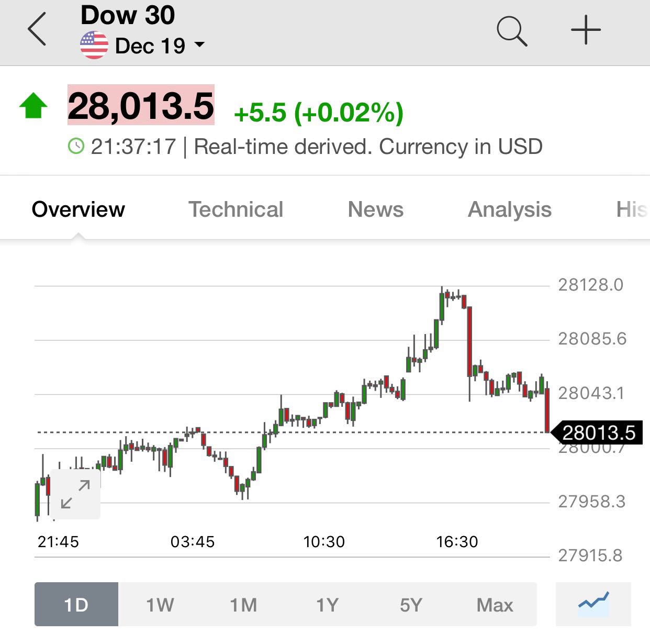
Task: Switch to the Analysis tab
Action: coord(510,209)
